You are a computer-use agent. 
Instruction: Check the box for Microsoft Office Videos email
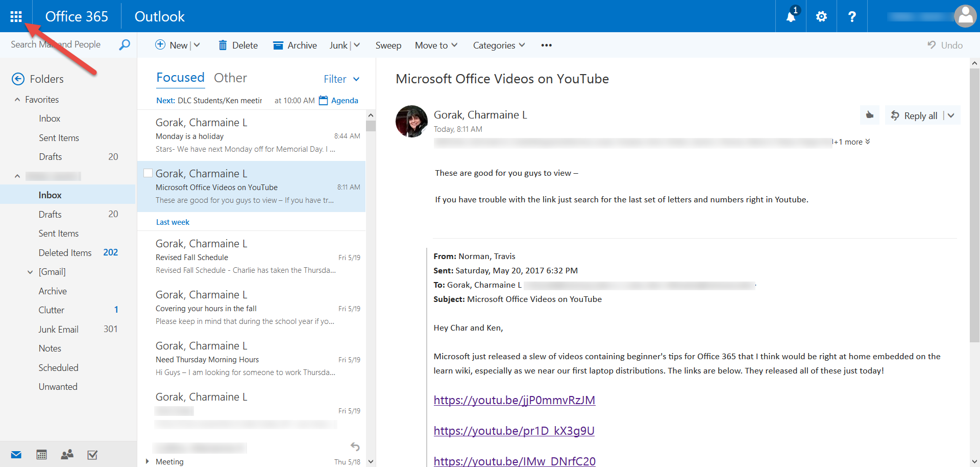coord(148,173)
